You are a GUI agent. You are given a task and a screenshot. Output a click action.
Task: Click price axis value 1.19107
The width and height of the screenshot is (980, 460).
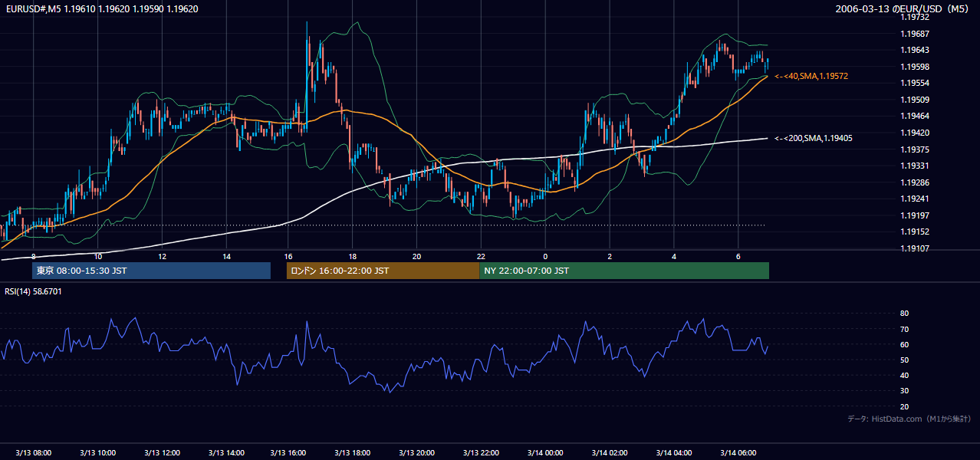coord(915,248)
